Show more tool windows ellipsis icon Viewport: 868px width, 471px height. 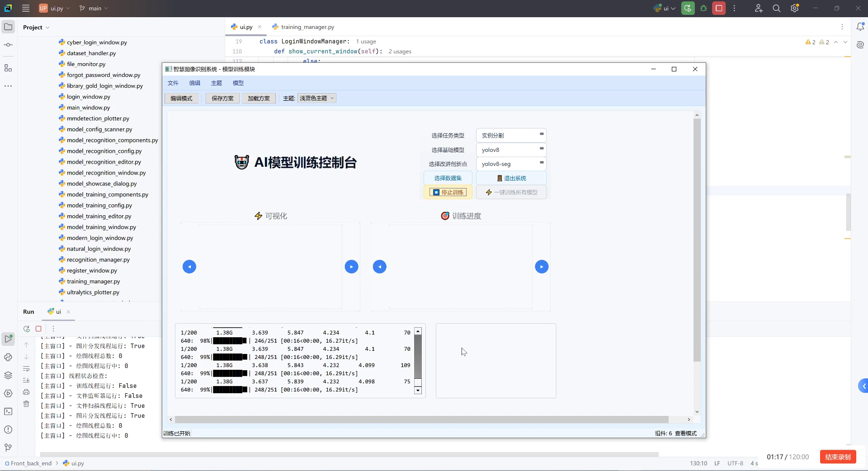[x=8, y=86]
